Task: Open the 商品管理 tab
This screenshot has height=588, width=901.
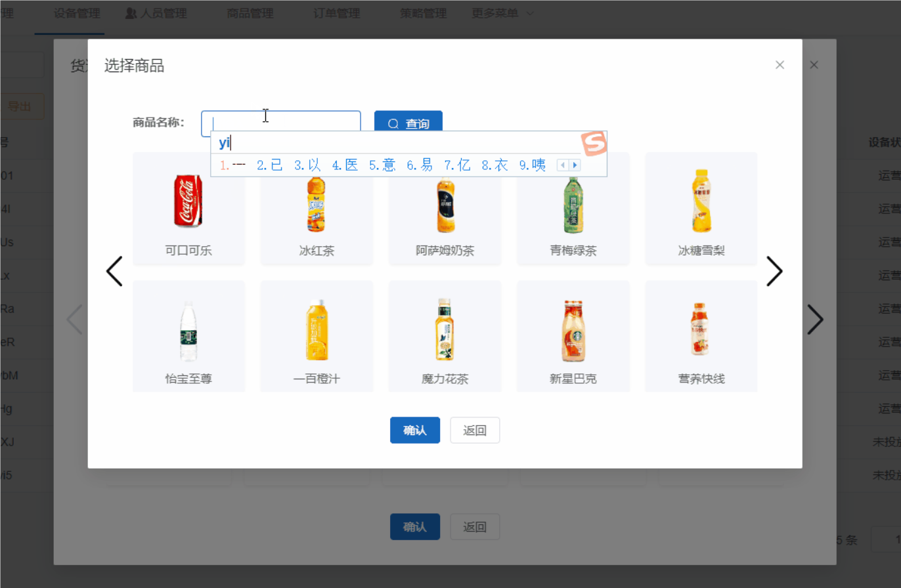Action: click(x=250, y=13)
